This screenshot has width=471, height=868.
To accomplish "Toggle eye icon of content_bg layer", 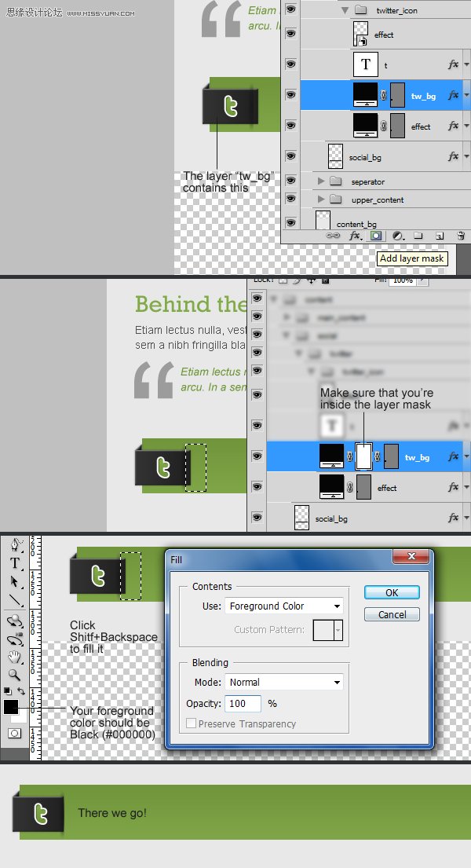I will pos(290,222).
